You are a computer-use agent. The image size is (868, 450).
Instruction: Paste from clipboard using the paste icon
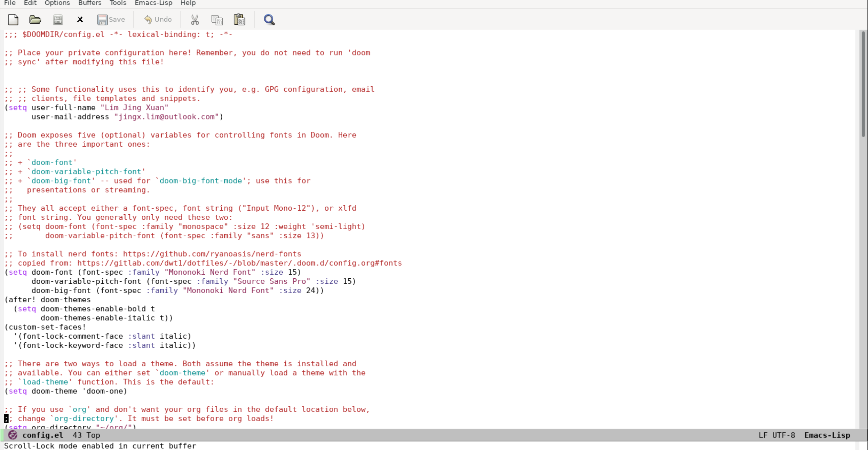click(239, 19)
